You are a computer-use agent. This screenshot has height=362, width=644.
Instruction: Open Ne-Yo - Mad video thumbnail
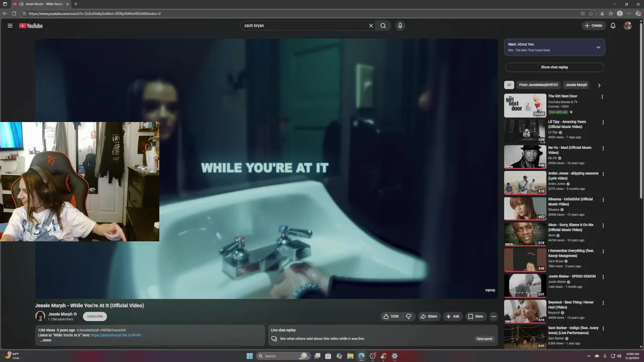pyautogui.click(x=525, y=157)
